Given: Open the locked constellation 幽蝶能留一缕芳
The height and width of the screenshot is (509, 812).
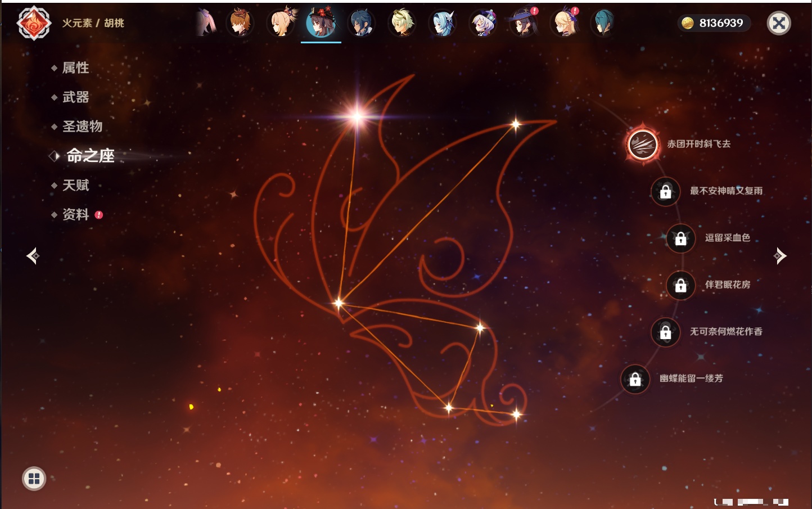Looking at the screenshot, I should [x=635, y=379].
